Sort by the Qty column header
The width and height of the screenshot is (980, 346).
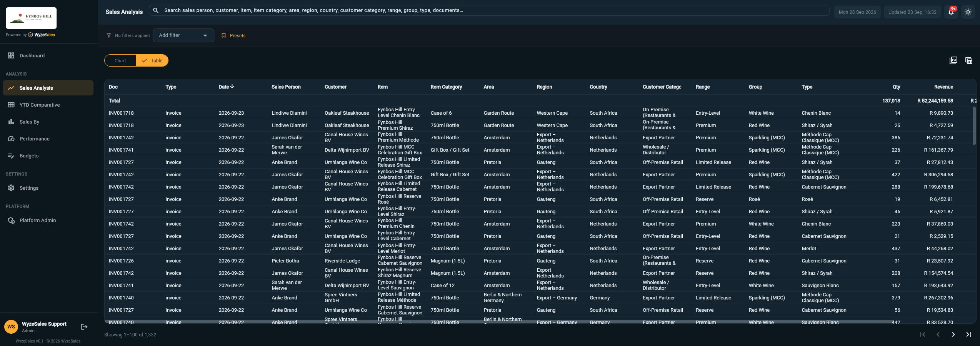pyautogui.click(x=896, y=87)
